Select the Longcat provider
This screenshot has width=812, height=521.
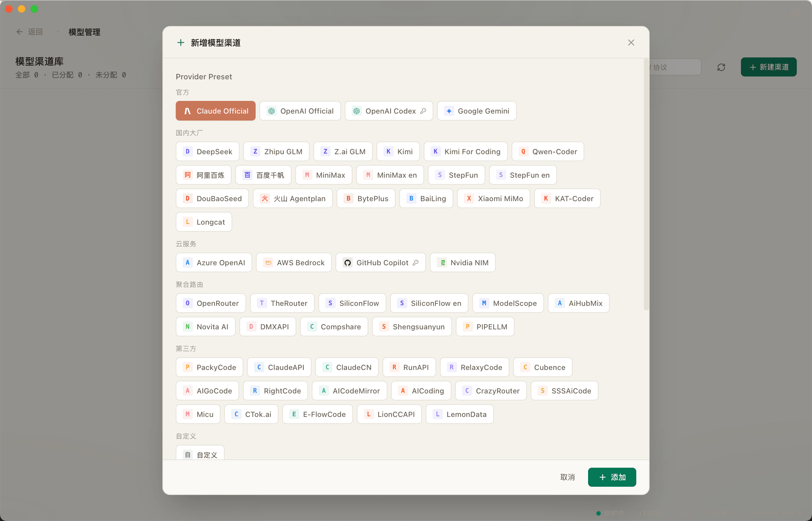tap(204, 222)
